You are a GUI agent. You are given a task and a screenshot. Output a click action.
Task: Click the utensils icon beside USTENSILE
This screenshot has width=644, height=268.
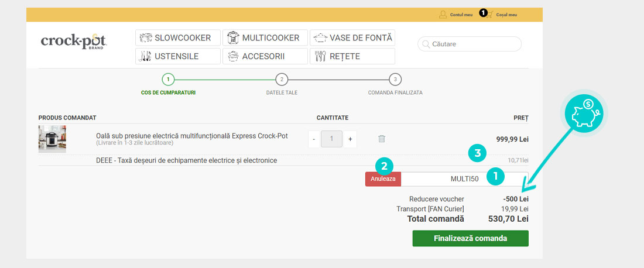pos(145,56)
